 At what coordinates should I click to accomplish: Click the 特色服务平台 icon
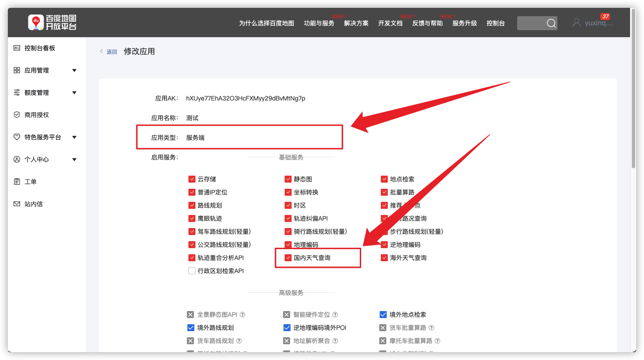click(x=17, y=137)
